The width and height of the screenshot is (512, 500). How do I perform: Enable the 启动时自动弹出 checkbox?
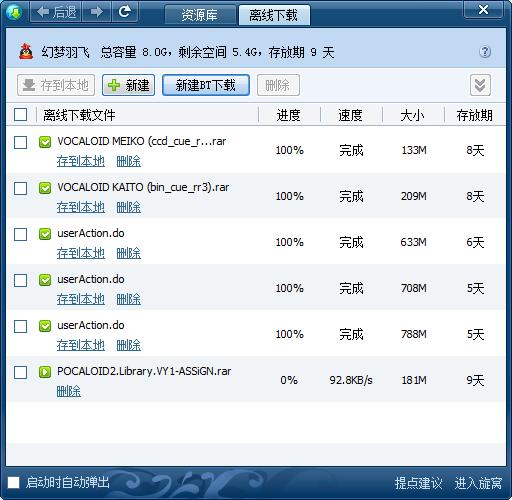point(14,483)
